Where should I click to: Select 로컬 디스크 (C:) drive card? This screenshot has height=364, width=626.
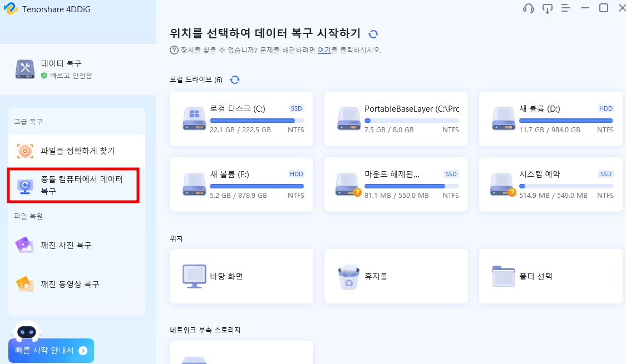241,119
